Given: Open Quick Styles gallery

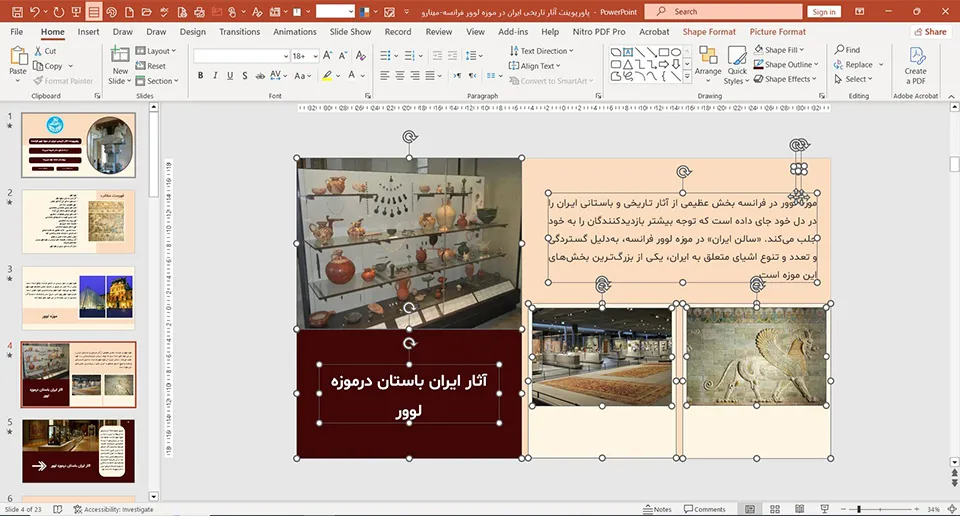Looking at the screenshot, I should point(737,65).
